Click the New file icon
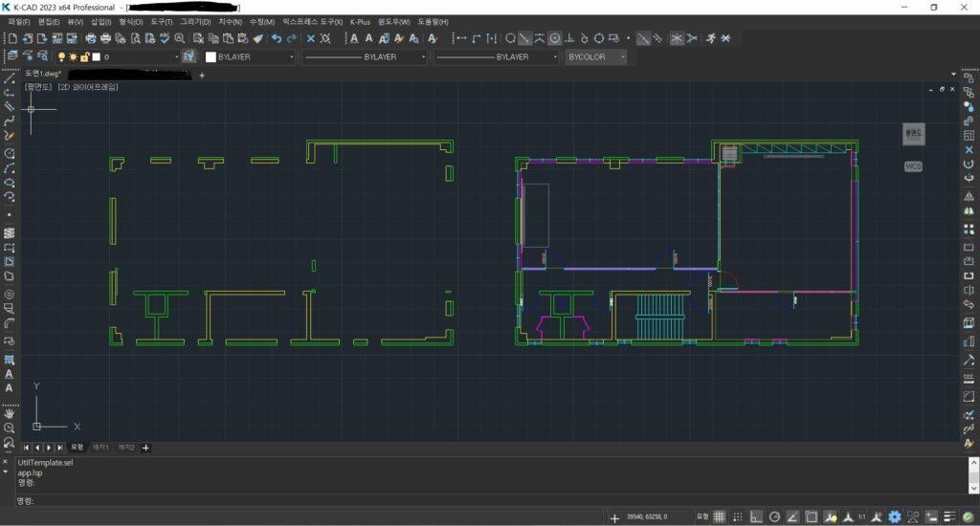Viewport: 980px width, 526px height. pos(12,38)
